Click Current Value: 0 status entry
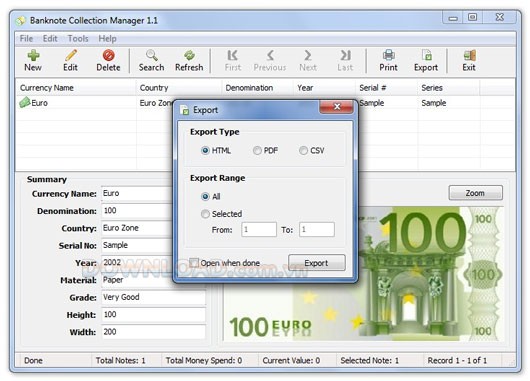Screen dimensions: 530x381 pyautogui.click(x=291, y=360)
